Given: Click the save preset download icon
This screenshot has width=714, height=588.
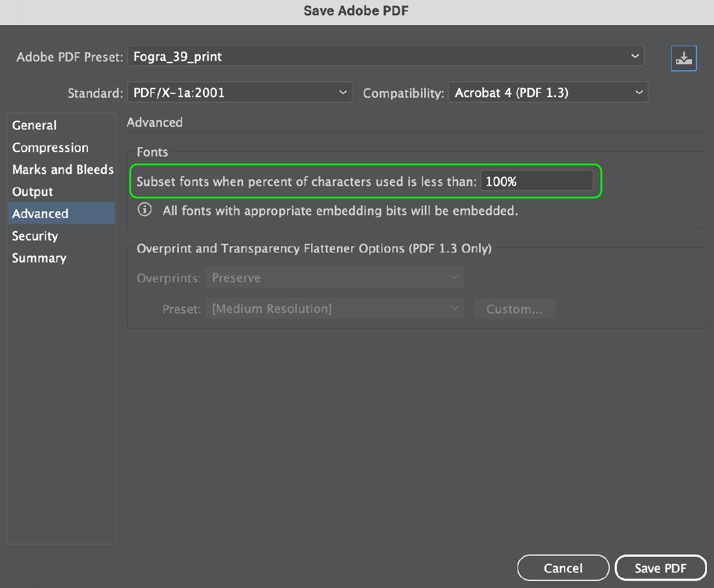Looking at the screenshot, I should pyautogui.click(x=684, y=58).
